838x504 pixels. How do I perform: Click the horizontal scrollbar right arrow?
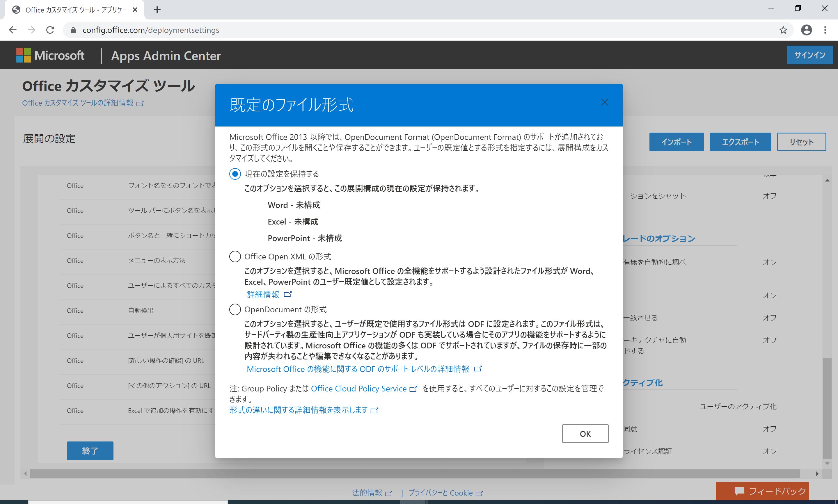click(817, 474)
